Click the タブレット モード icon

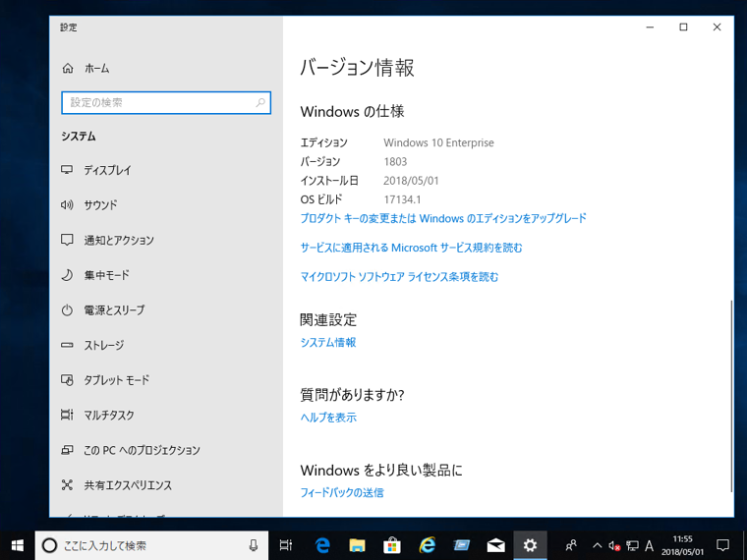click(x=67, y=380)
